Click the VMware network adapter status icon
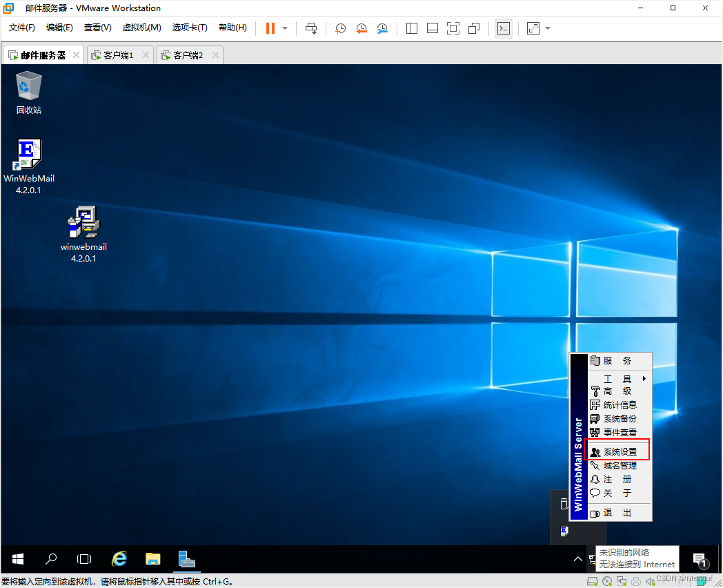Viewport: 723px width, 588px height. click(x=622, y=582)
